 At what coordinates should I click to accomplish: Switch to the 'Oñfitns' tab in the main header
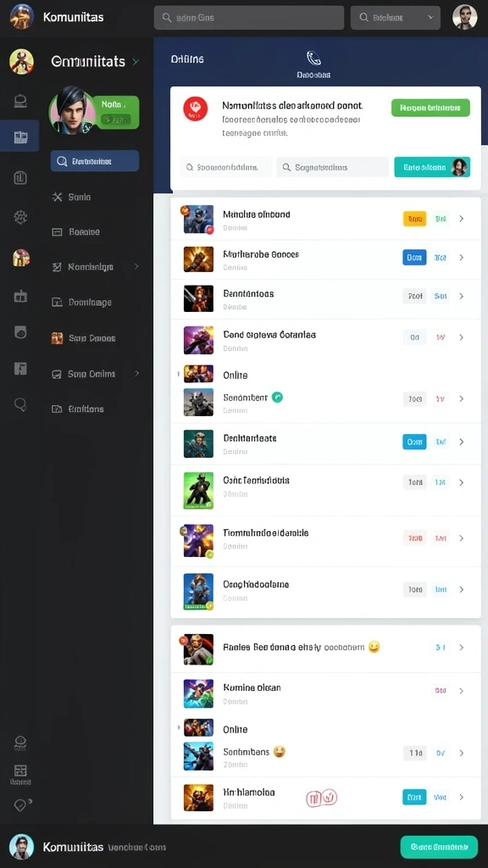click(187, 58)
